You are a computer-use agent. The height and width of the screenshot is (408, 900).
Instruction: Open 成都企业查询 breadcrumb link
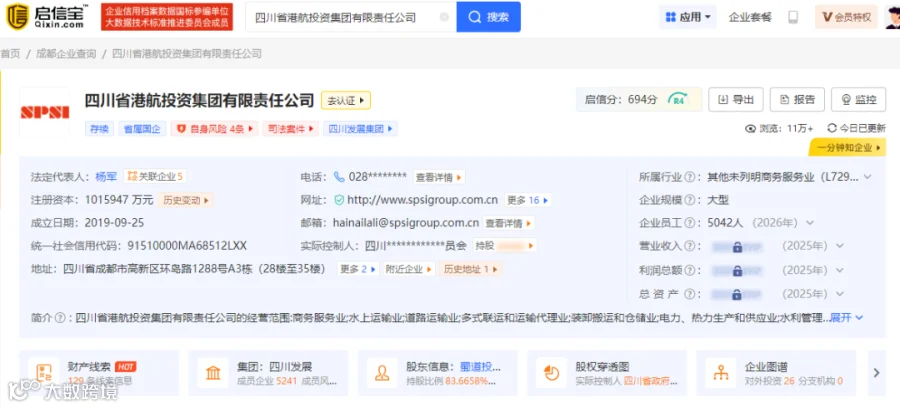(x=66, y=54)
